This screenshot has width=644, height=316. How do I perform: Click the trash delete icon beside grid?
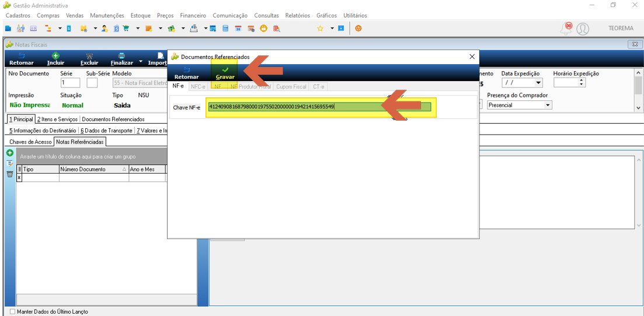11,174
